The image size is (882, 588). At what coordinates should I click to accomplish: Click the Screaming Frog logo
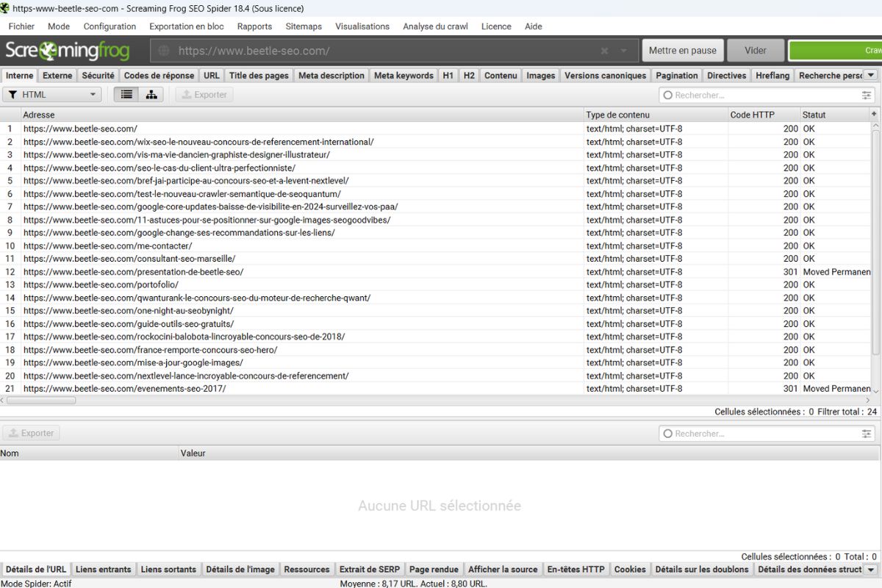[x=67, y=51]
